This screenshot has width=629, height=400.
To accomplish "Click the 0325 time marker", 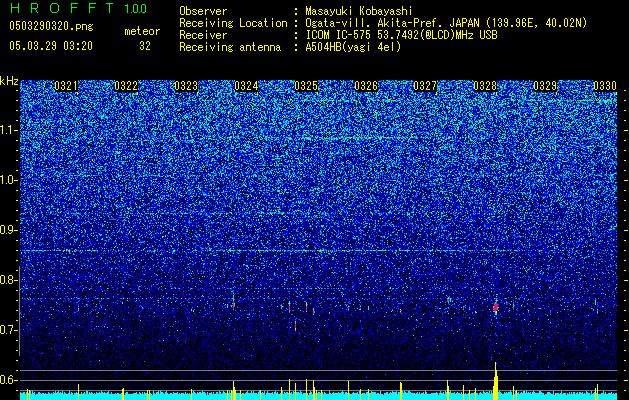I will pos(306,86).
